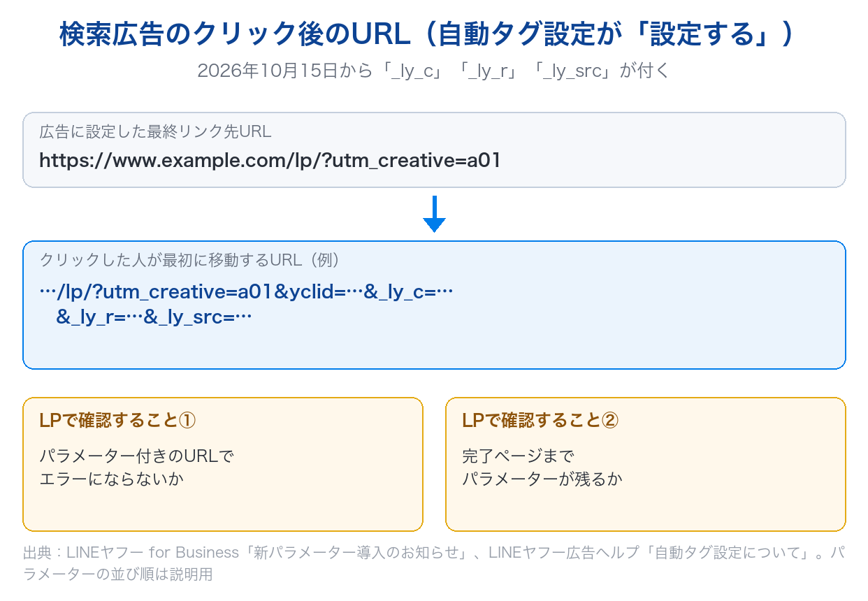Click the text パラメーター付きのURLで
This screenshot has width=868, height=601.
click(x=137, y=457)
